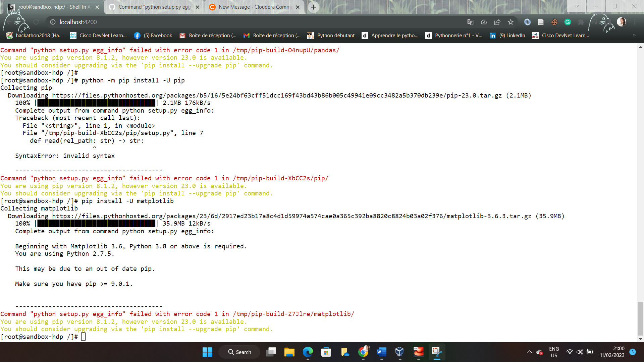Open the Chrome three-dot menu
The height and width of the screenshot is (362, 644).
635,22
